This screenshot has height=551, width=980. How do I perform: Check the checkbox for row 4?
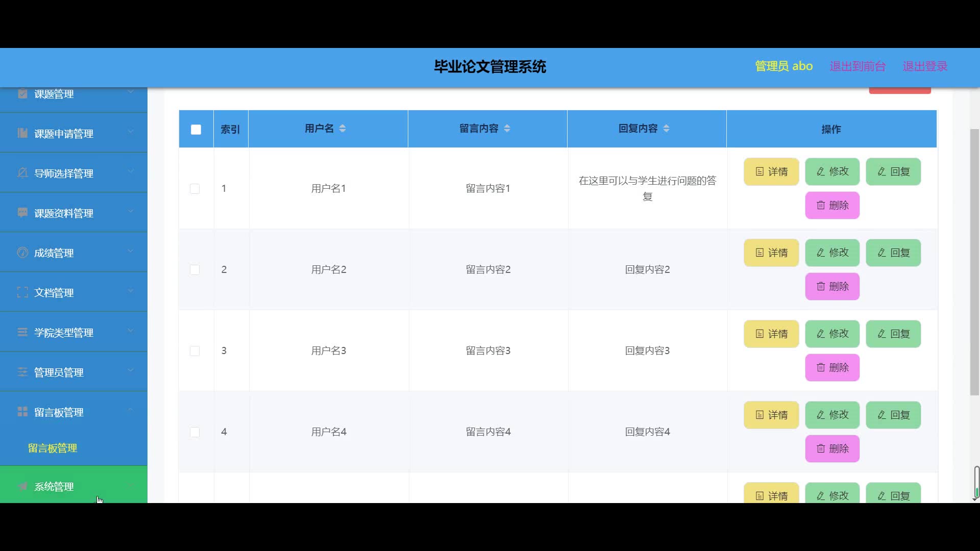point(194,432)
